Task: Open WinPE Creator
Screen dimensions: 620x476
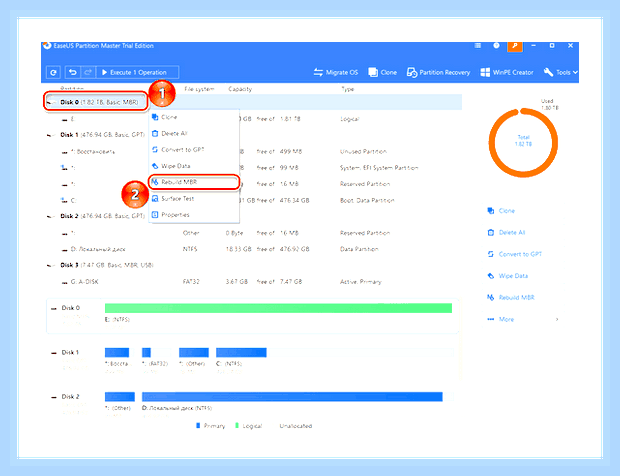Action: coord(507,72)
